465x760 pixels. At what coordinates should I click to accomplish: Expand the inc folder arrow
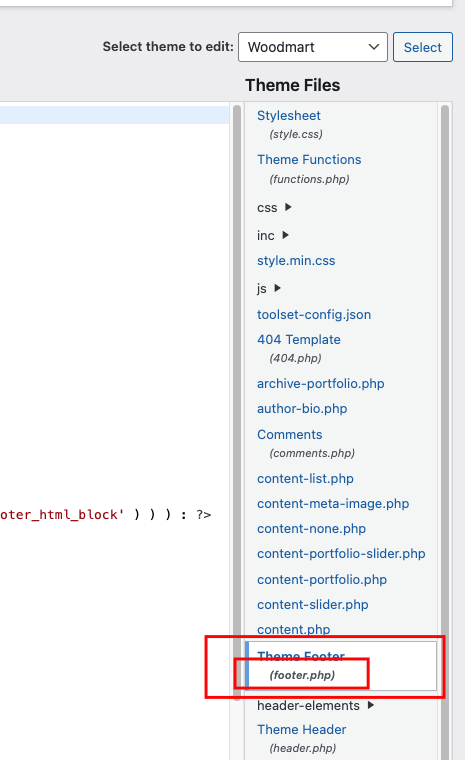(285, 235)
